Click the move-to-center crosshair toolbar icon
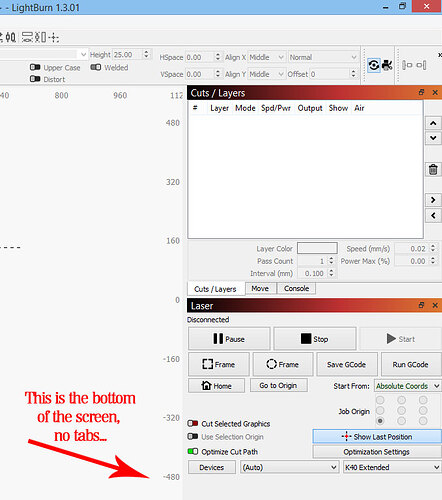 pos(54,37)
